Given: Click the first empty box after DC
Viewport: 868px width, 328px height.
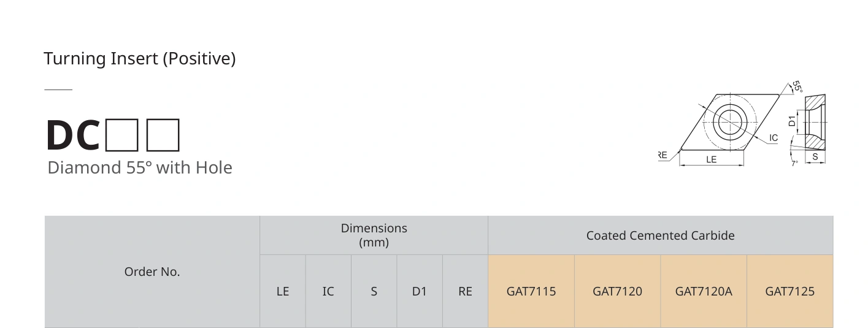Looking at the screenshot, I should click(x=121, y=135).
